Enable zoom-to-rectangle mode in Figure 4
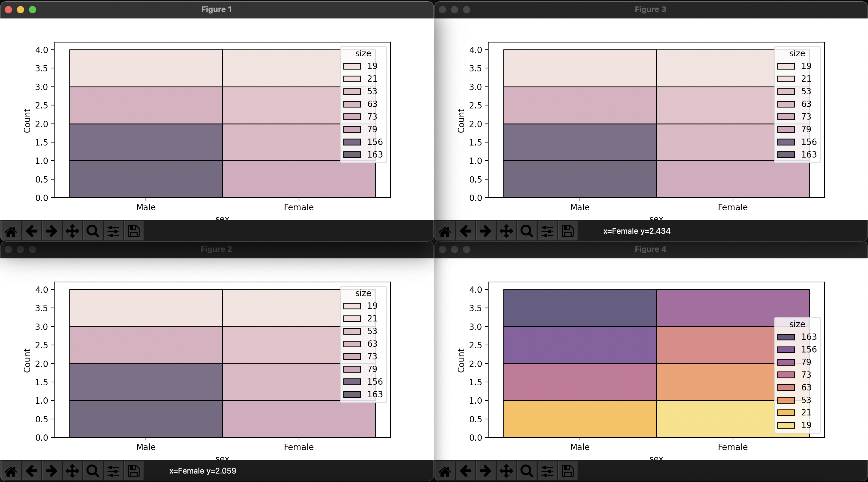 click(x=527, y=471)
